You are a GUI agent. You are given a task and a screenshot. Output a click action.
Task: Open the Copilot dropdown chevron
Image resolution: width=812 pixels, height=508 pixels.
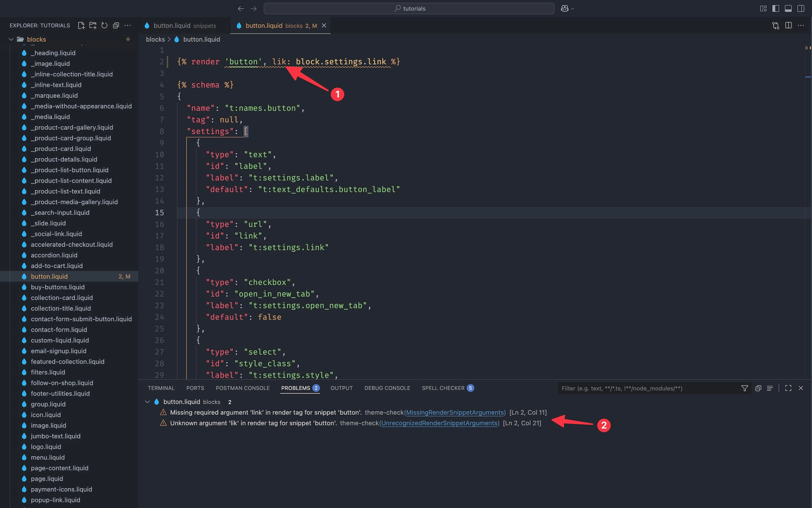(572, 9)
